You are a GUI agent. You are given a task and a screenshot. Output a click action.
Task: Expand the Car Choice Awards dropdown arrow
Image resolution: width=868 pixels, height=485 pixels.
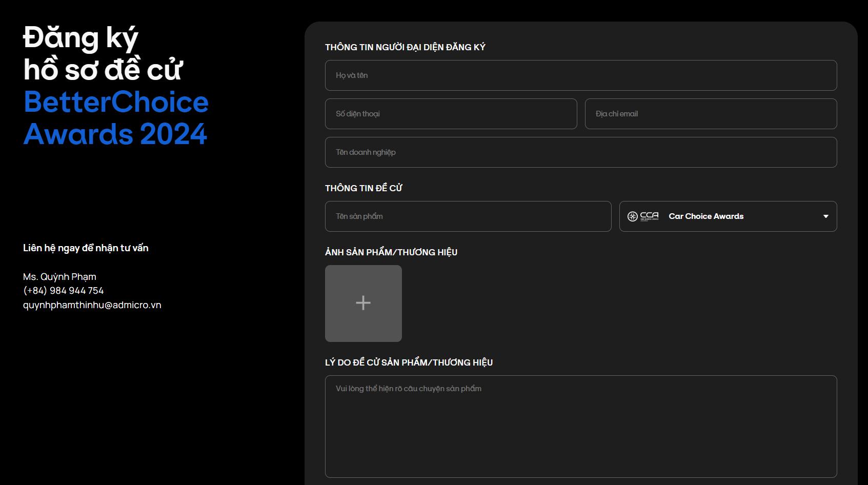(x=825, y=216)
